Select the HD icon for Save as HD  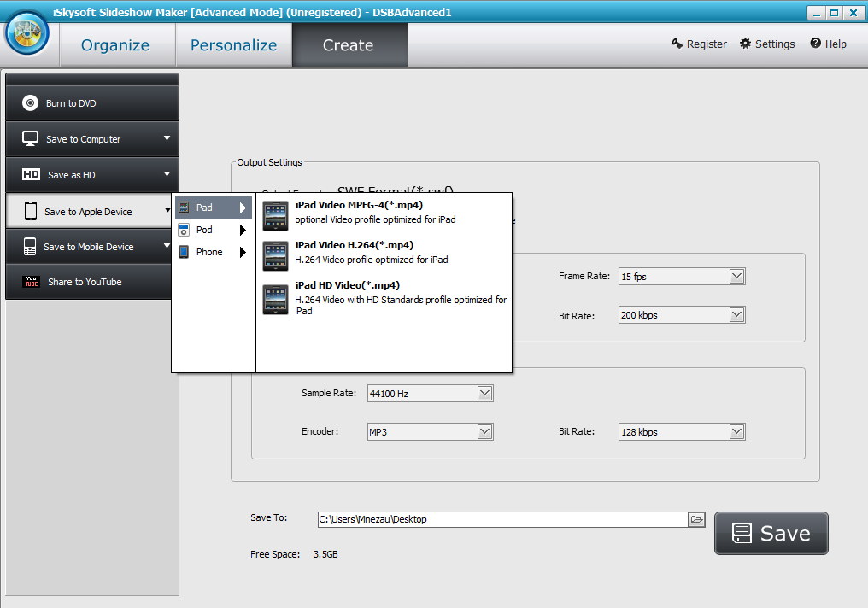(30, 174)
